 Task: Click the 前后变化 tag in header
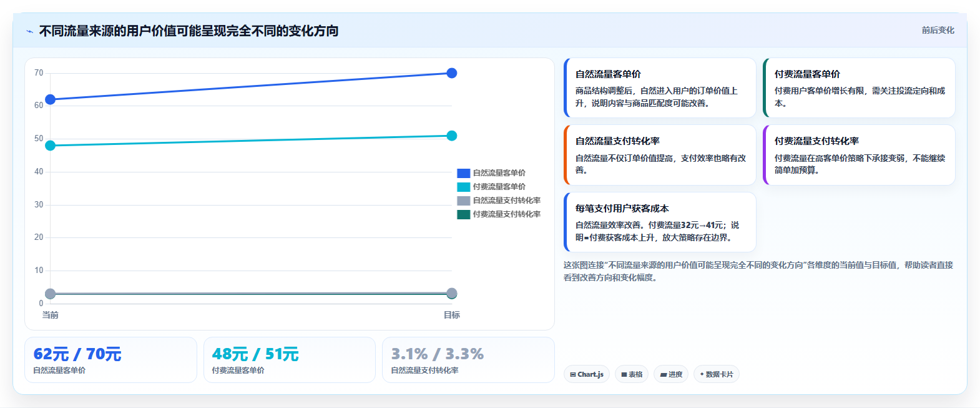tap(938, 30)
